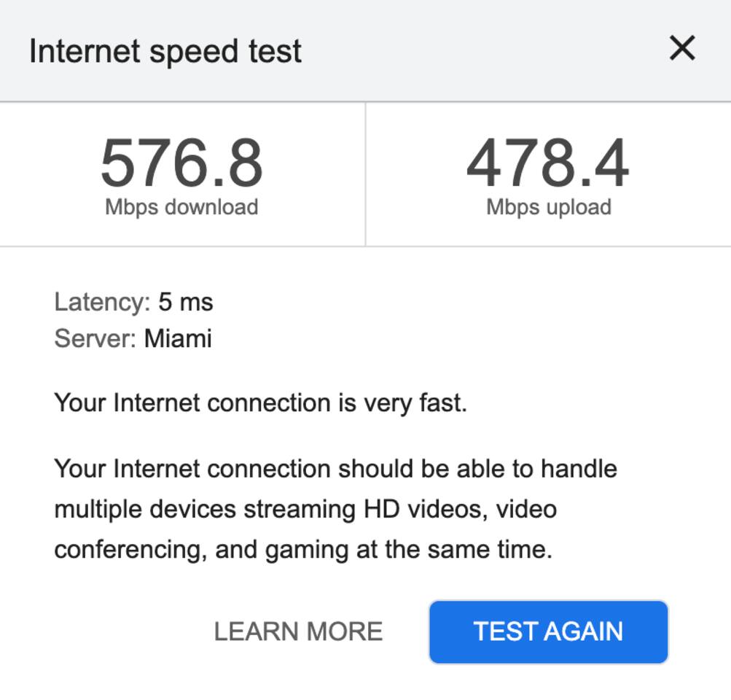This screenshot has height=700, width=731.
Task: Click the word "conferencing" in description
Action: click(x=129, y=548)
